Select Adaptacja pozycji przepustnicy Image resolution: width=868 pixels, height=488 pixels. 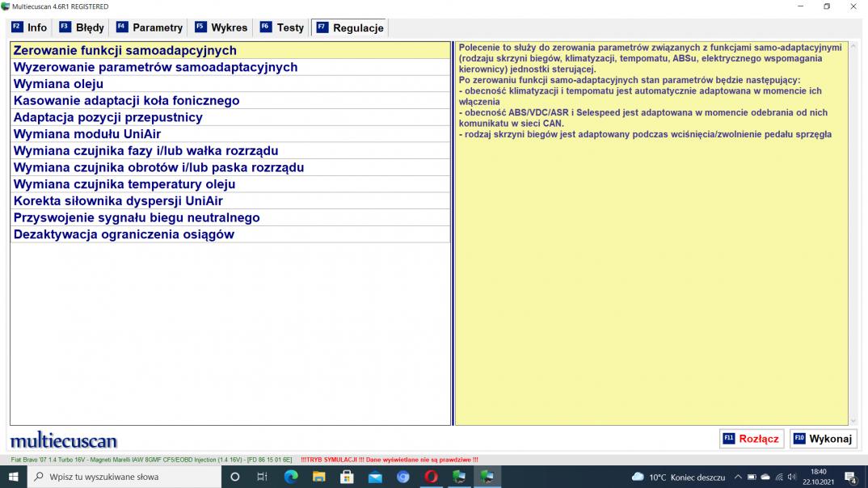coord(107,117)
